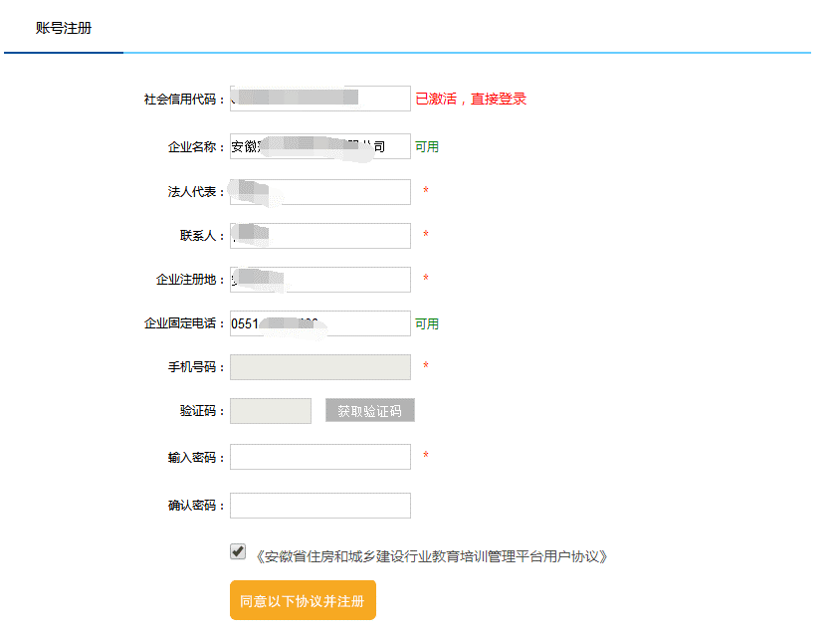Focus the 企业名称 text field

pyautogui.click(x=319, y=146)
